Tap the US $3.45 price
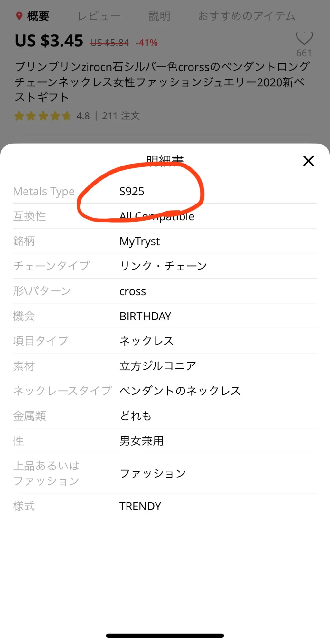Viewport: 330px width, 644px height. pyautogui.click(x=49, y=41)
